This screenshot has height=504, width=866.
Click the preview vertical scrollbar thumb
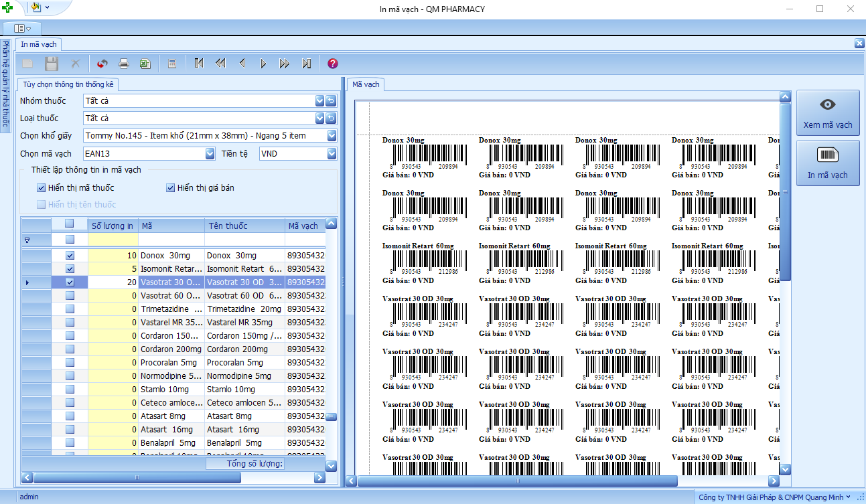point(786,192)
